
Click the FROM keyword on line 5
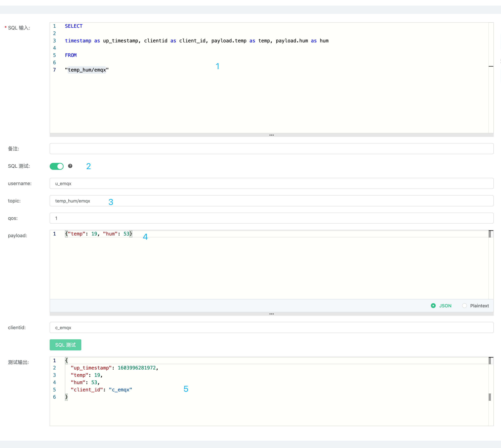(x=71, y=55)
